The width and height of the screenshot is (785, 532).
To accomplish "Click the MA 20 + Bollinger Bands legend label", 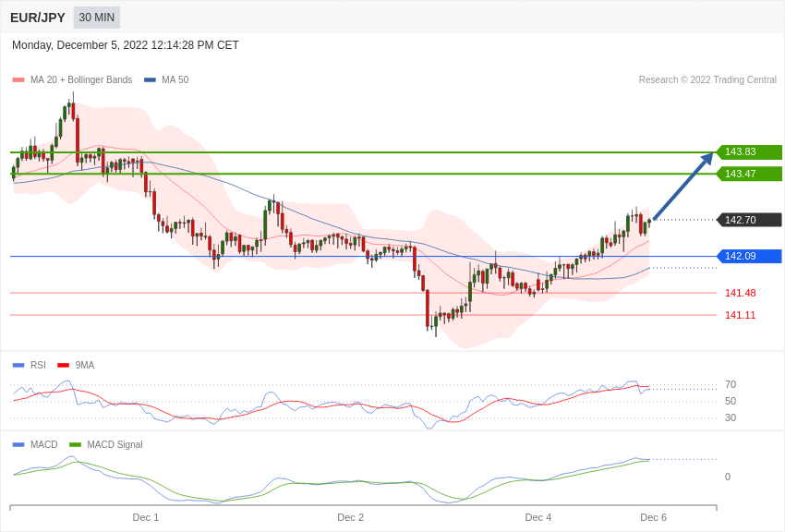I will [81, 79].
